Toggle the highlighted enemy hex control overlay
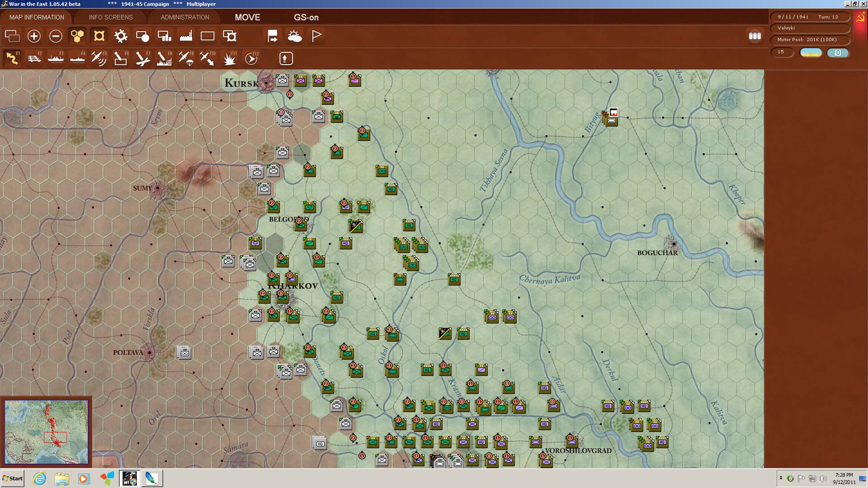Screen dimensions: 868x488 click(x=99, y=36)
